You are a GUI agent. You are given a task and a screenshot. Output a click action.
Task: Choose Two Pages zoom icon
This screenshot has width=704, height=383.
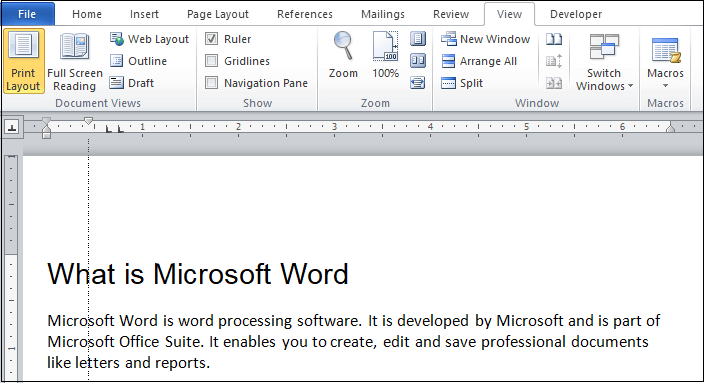[418, 61]
